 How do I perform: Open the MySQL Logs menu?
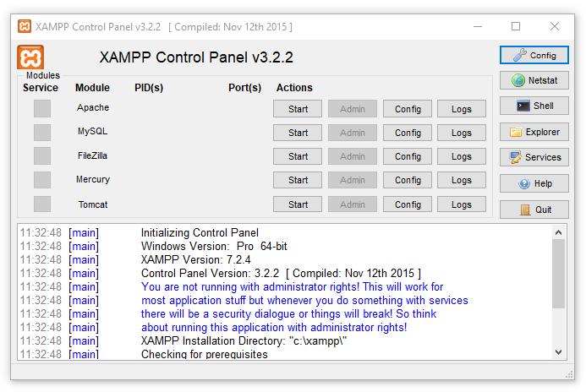coord(462,133)
